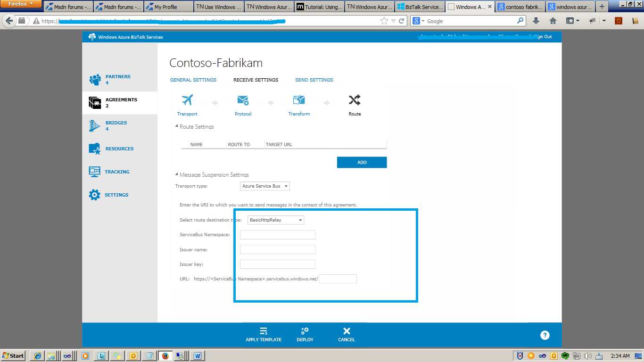
Task: Open the PARTNERS navigation link
Action: pyautogui.click(x=118, y=76)
